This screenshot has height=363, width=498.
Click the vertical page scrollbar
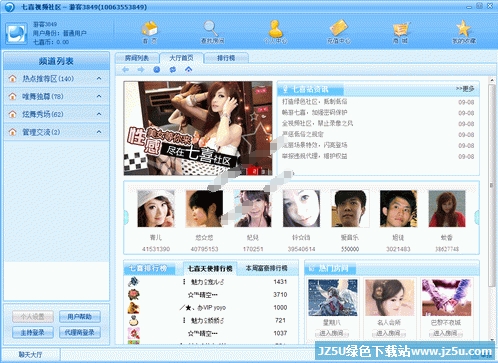click(x=492, y=185)
